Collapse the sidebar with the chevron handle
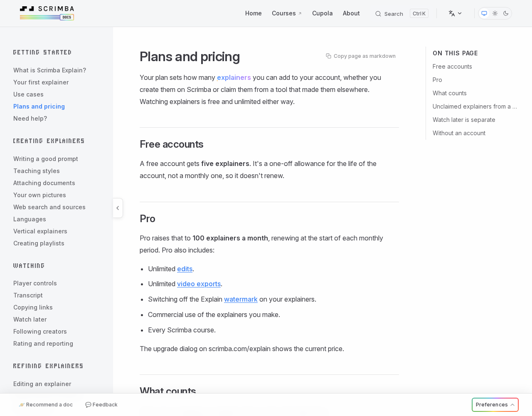532x416 pixels. coord(118,208)
